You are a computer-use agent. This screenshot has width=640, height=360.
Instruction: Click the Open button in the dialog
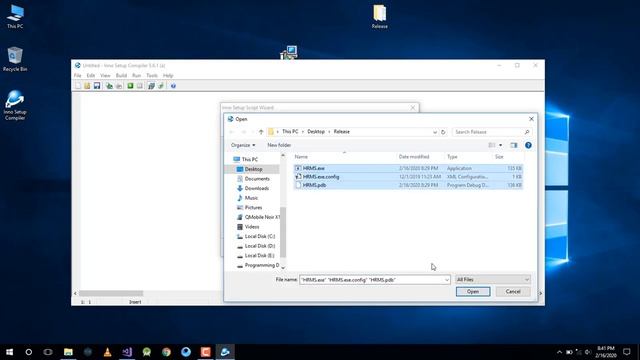coord(473,291)
